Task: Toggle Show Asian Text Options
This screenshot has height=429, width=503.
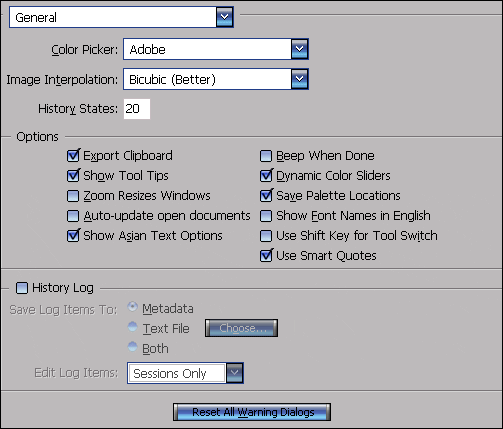Action: [73, 236]
